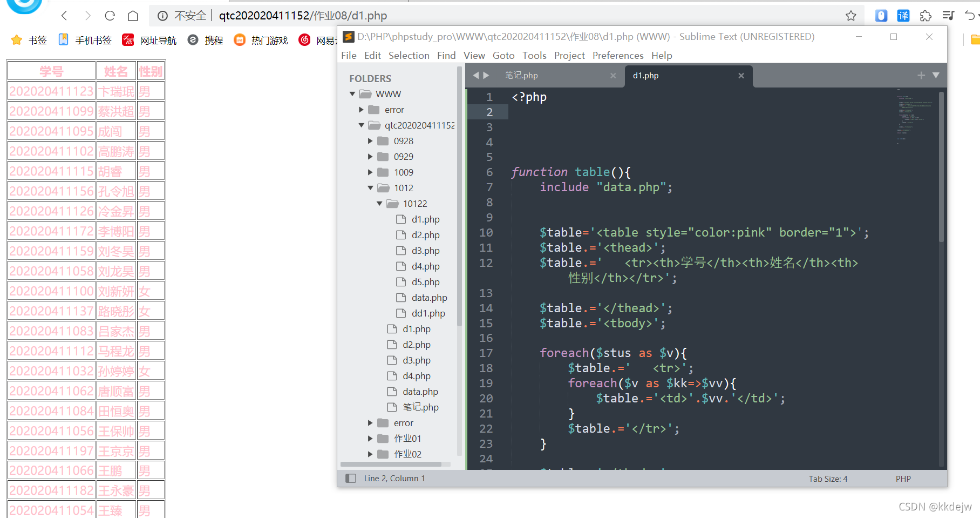Open tab list dropdown arrow
This screenshot has width=980, height=518.
tap(936, 75)
